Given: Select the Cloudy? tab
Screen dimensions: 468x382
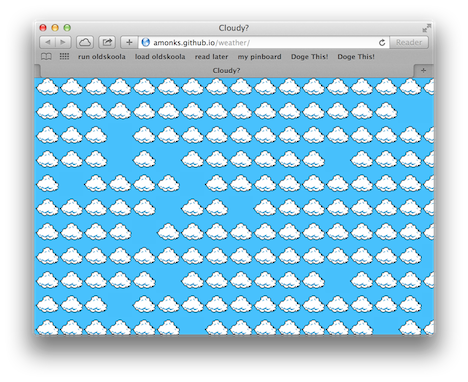Looking at the screenshot, I should click(x=226, y=70).
